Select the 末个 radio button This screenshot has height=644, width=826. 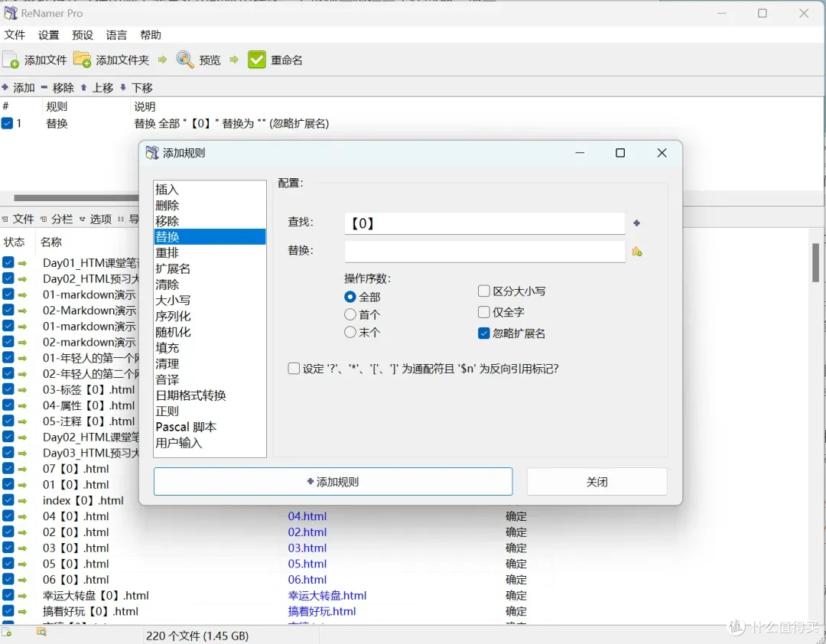tap(350, 332)
